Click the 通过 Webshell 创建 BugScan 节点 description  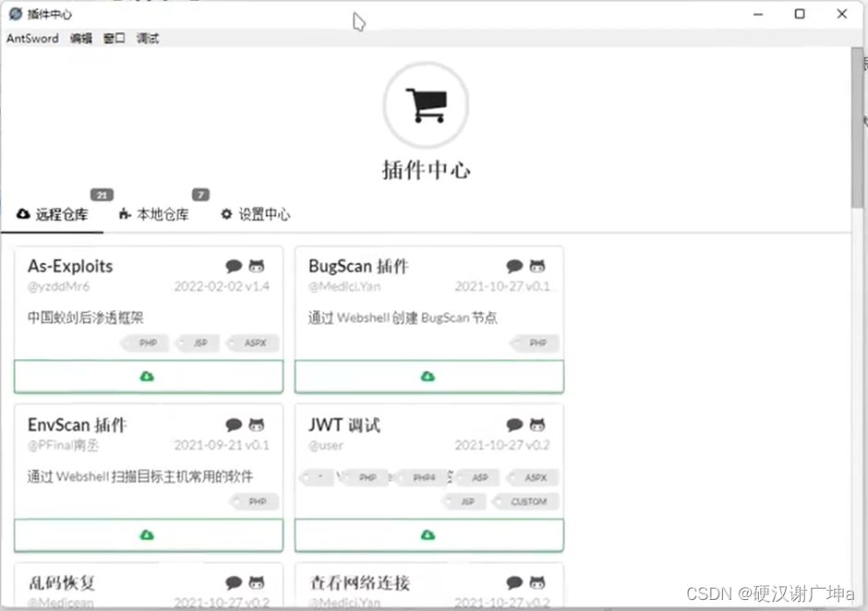coord(403,317)
